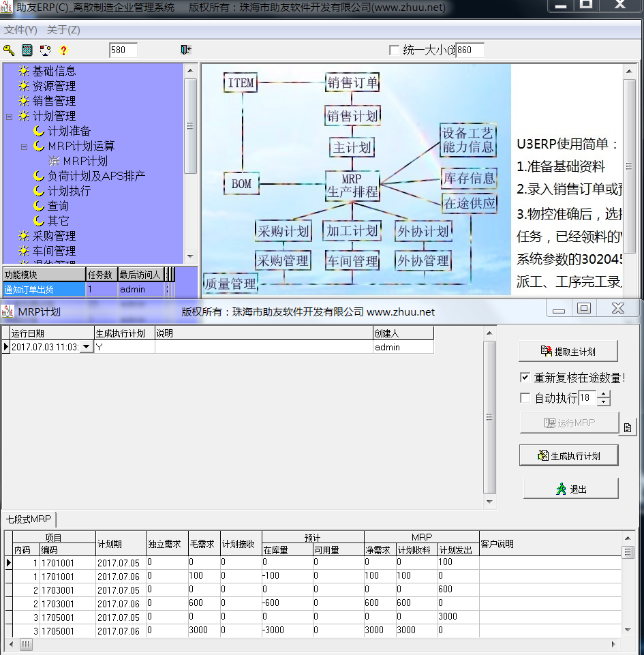644x655 pixels.
Task: Select the MRP计划 tree node
Action: point(85,161)
